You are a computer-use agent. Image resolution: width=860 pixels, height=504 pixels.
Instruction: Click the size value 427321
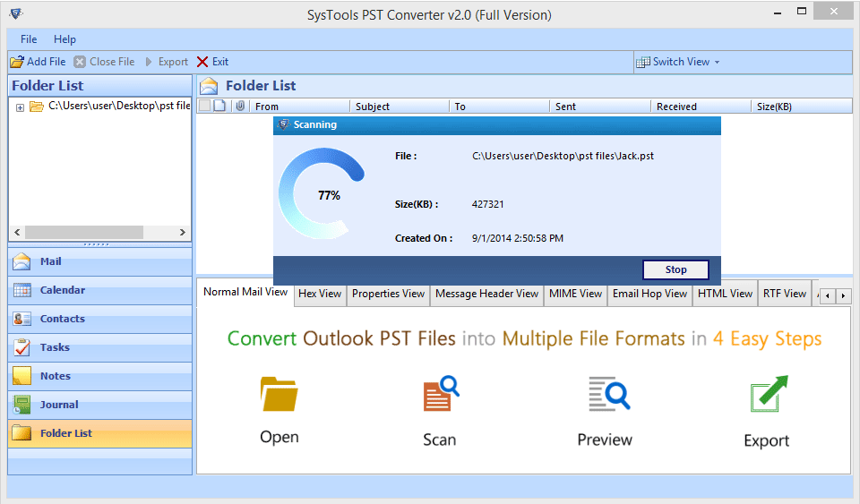coord(487,204)
